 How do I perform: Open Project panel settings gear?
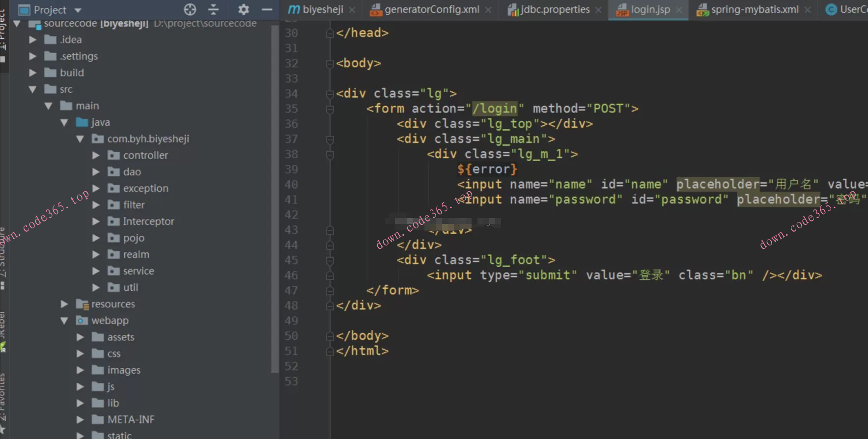[x=243, y=9]
